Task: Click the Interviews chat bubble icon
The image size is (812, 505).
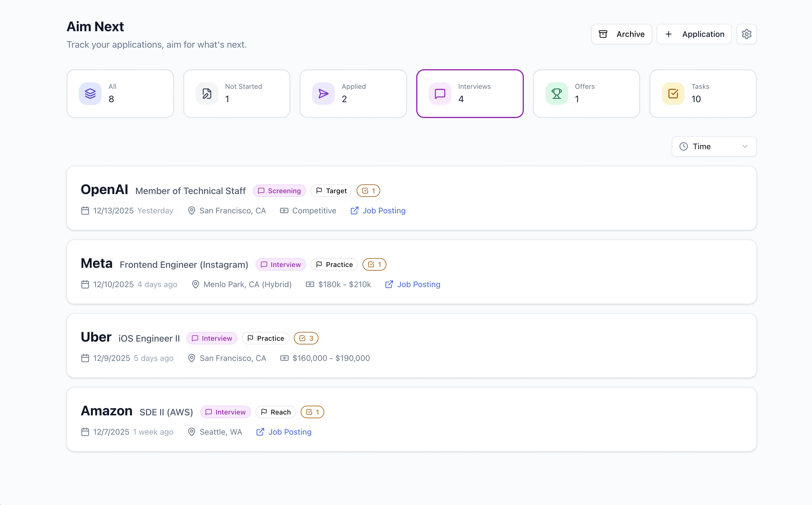Action: [440, 94]
